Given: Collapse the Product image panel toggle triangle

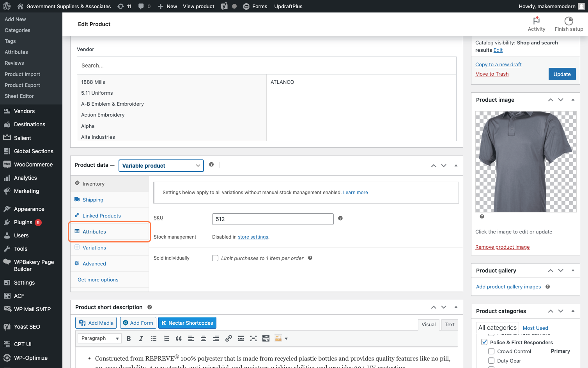Looking at the screenshot, I should [573, 100].
